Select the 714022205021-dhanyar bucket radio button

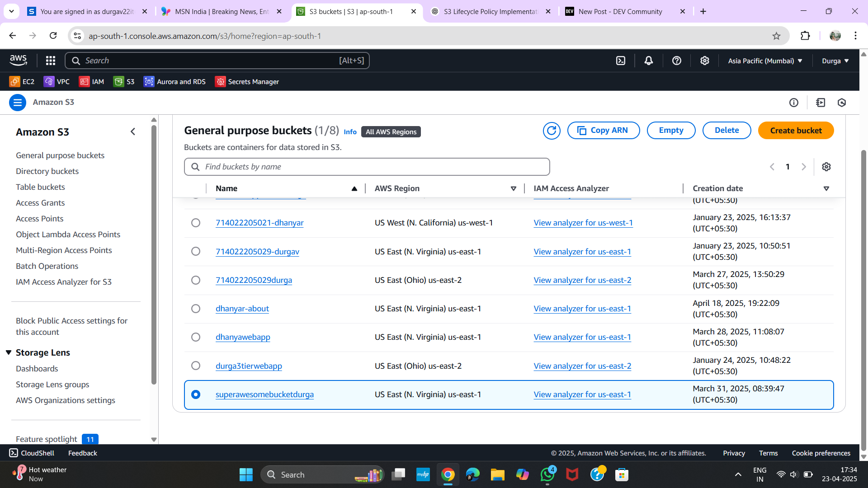click(196, 223)
